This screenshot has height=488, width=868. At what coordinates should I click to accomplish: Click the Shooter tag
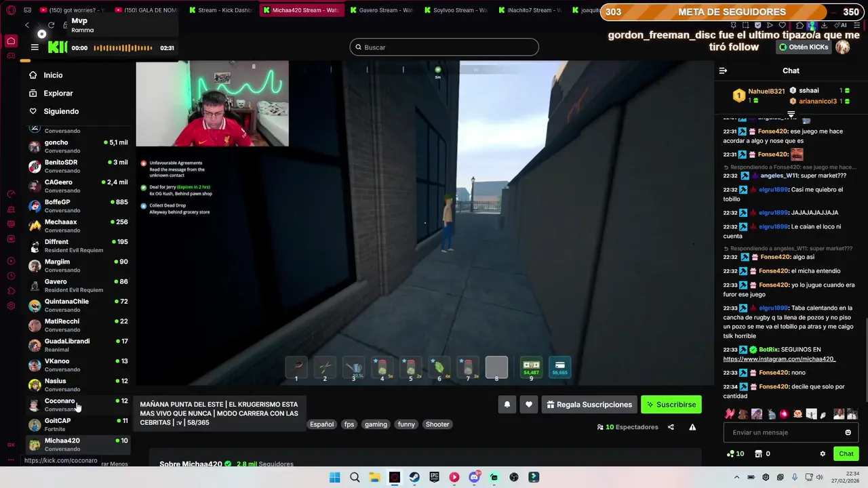[x=437, y=424]
